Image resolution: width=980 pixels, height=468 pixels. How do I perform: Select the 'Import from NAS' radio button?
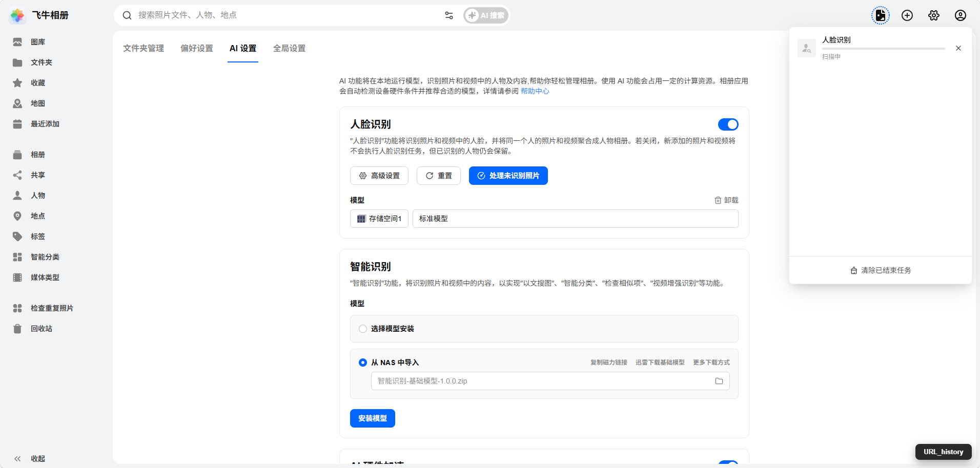coord(363,363)
